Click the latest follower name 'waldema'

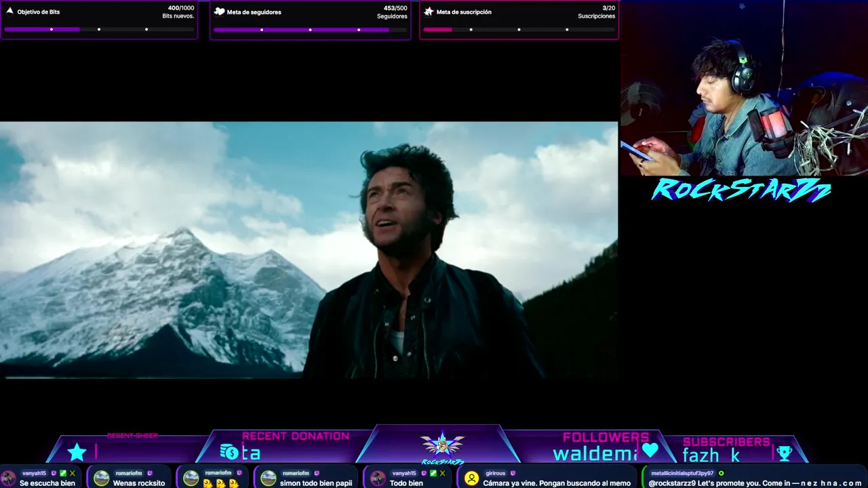pyautogui.click(x=595, y=454)
